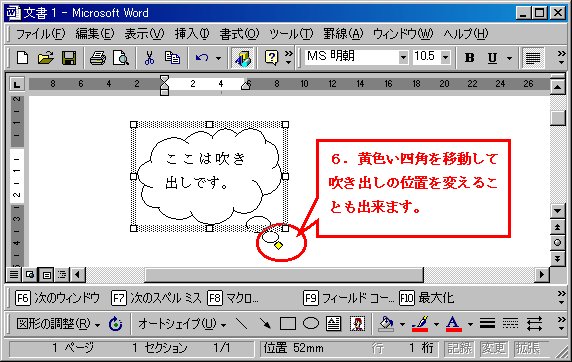Open the Print Preview icon

pos(121,58)
